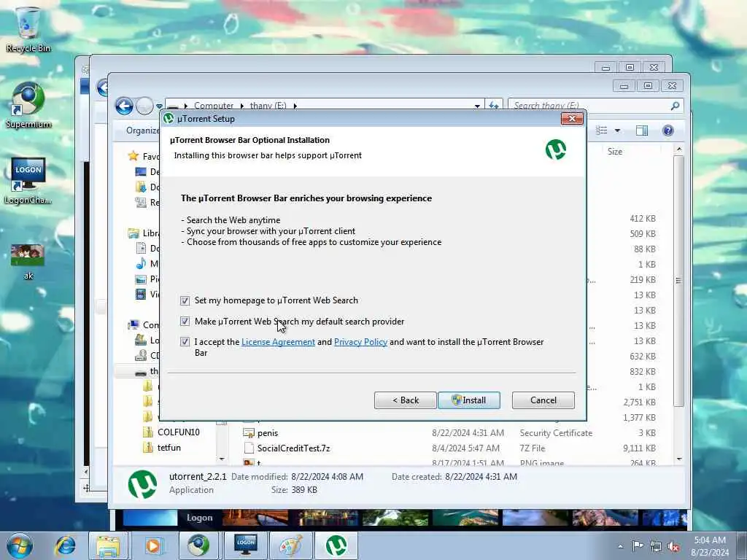Toggle the Explorer preview pane icon
The image size is (747, 560).
point(642,131)
